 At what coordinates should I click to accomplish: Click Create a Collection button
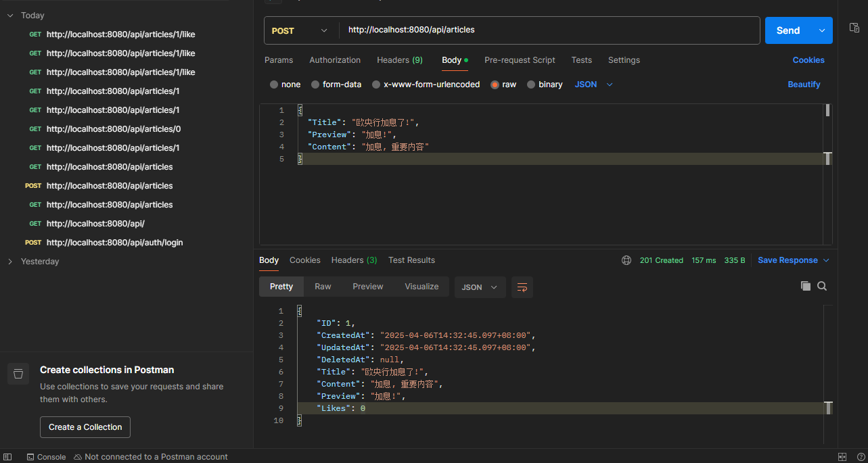pyautogui.click(x=85, y=427)
